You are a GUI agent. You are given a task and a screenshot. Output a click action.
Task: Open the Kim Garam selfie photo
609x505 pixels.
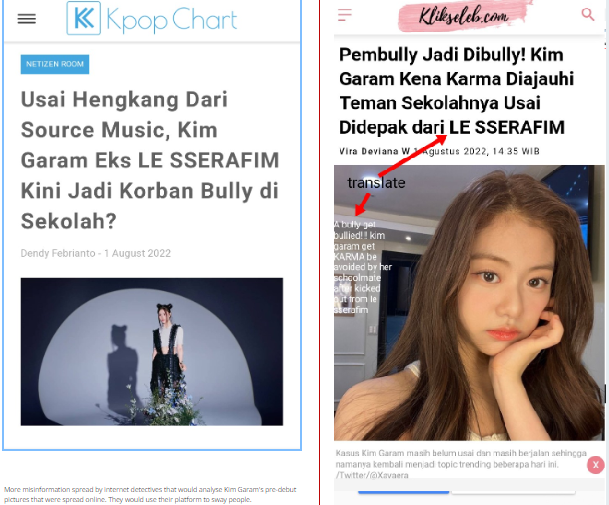(x=469, y=303)
